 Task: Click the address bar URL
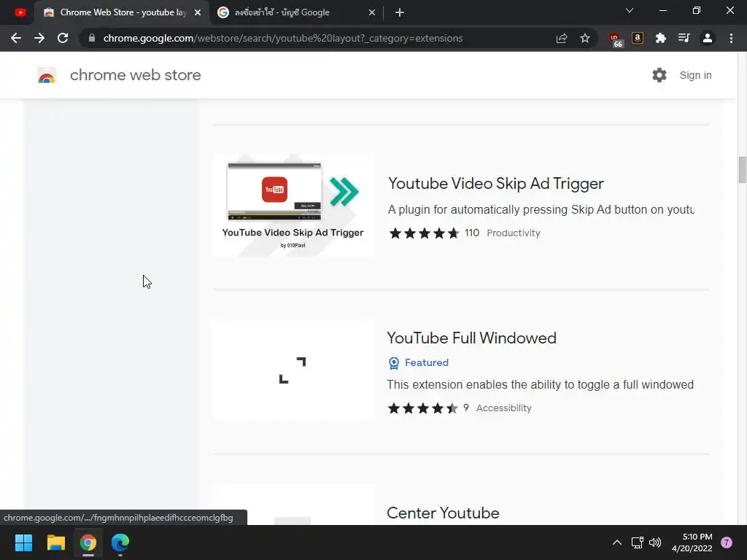click(x=283, y=38)
